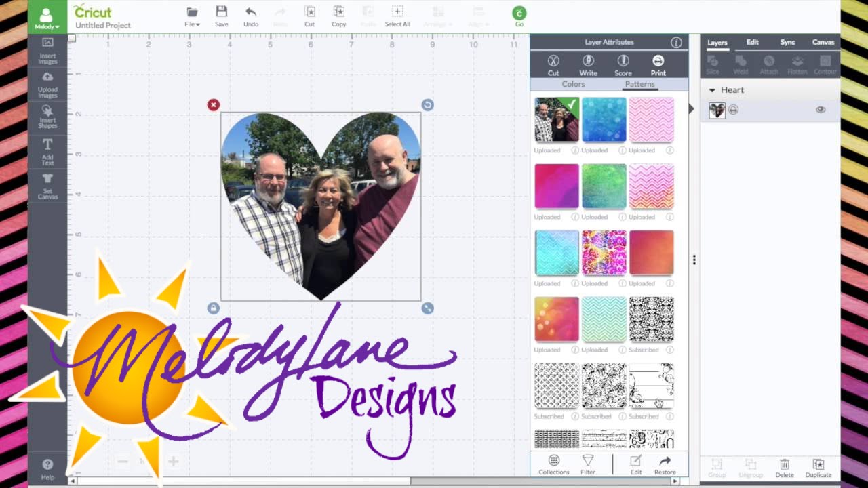Image resolution: width=868 pixels, height=488 pixels.
Task: Switch to the Colors tab
Action: coord(573,84)
